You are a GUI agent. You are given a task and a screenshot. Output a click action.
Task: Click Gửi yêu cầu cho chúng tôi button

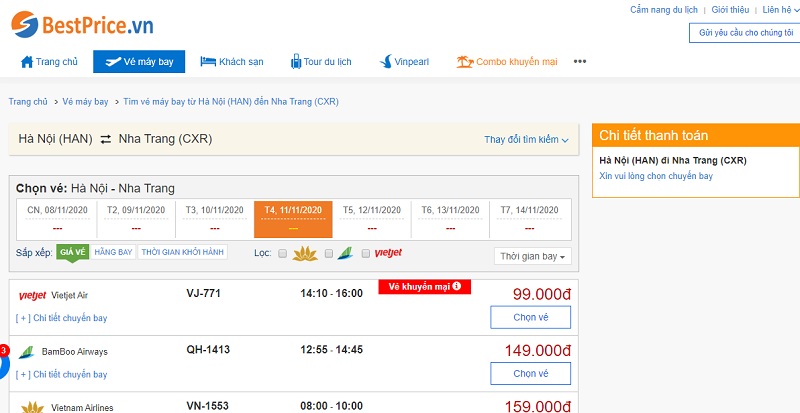745,33
